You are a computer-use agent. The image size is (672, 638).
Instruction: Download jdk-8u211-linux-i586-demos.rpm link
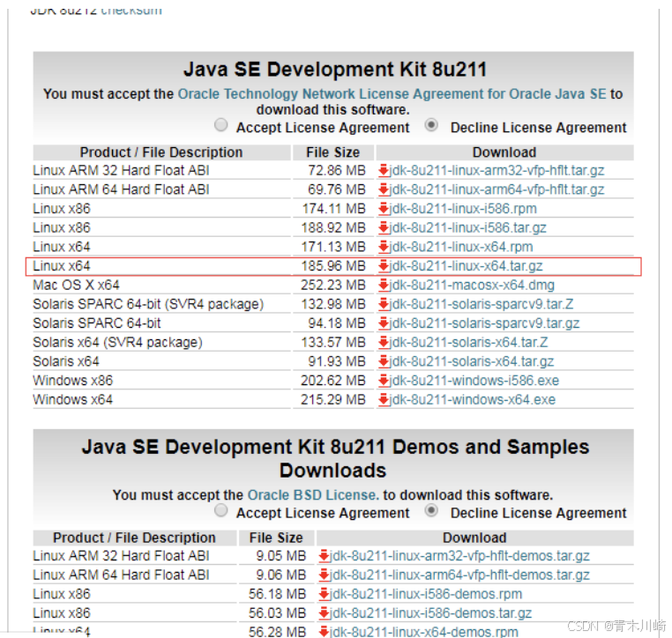[426, 594]
